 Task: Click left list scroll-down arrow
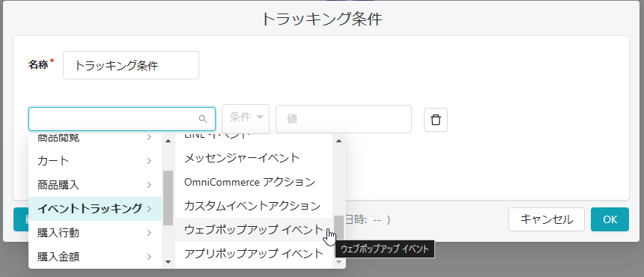(168, 262)
